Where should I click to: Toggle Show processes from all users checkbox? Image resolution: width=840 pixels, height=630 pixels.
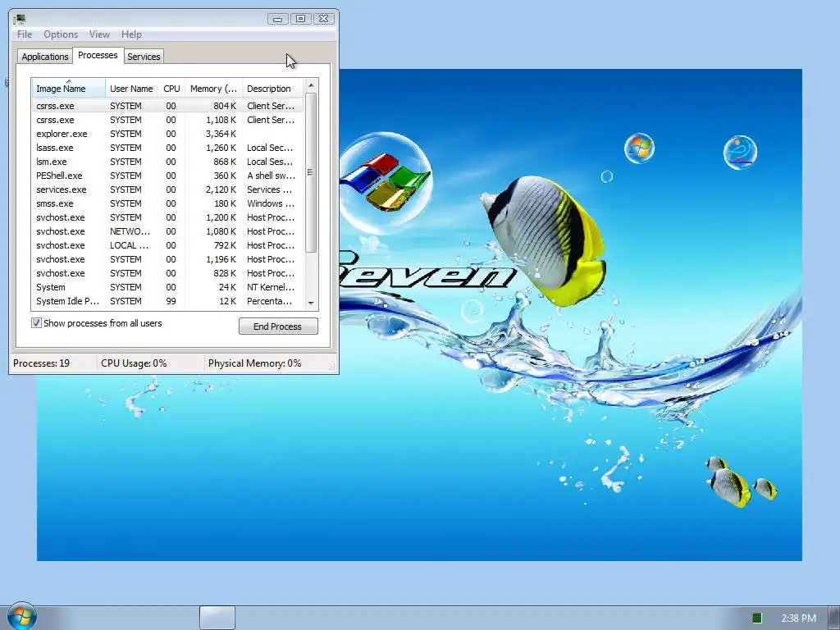(x=36, y=323)
